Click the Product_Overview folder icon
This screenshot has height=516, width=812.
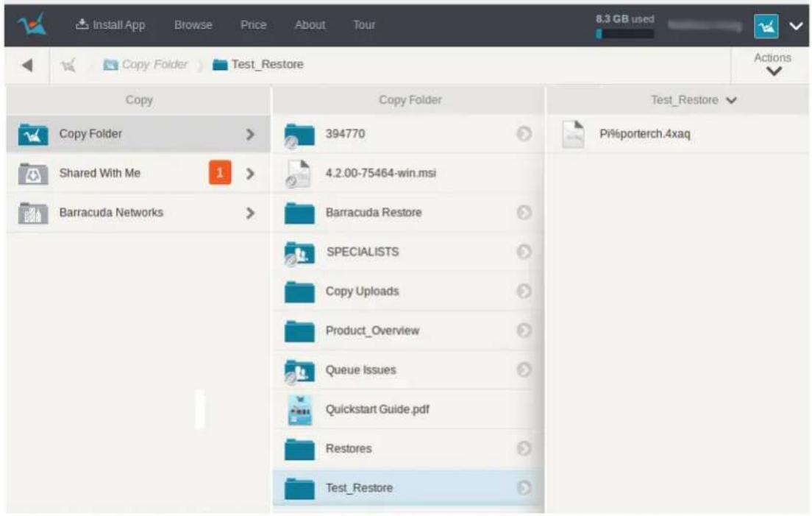299,331
